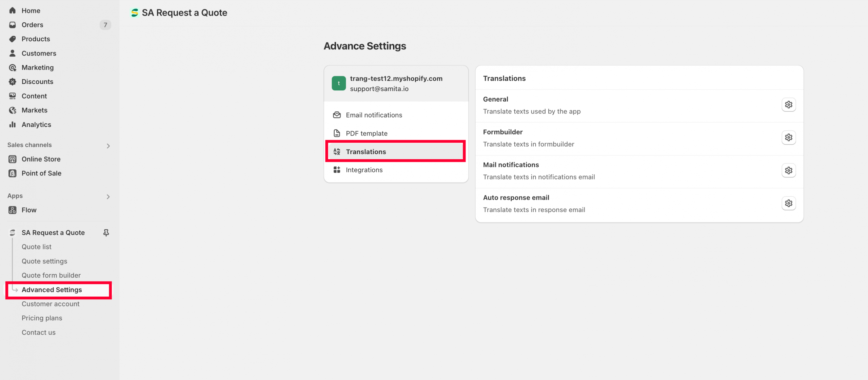Click the Advance Settings page heading
868x380 pixels.
tap(365, 46)
